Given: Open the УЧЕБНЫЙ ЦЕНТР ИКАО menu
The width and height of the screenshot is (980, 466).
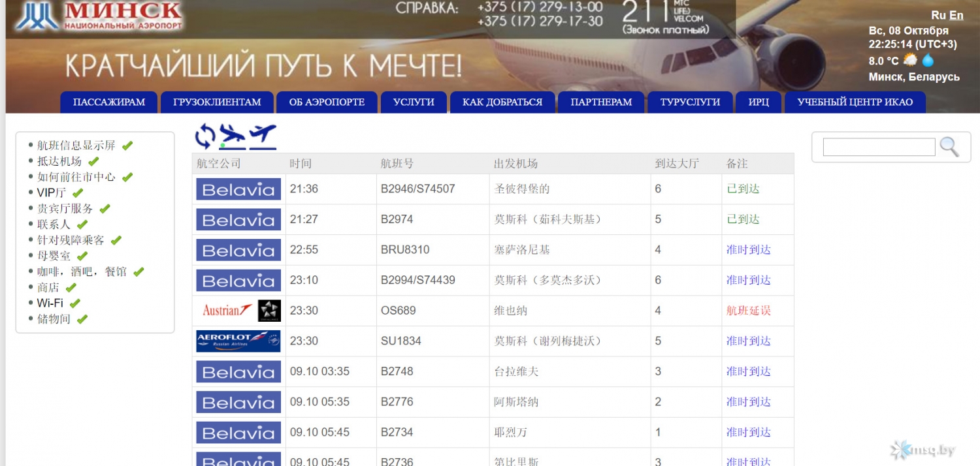Looking at the screenshot, I should (855, 102).
